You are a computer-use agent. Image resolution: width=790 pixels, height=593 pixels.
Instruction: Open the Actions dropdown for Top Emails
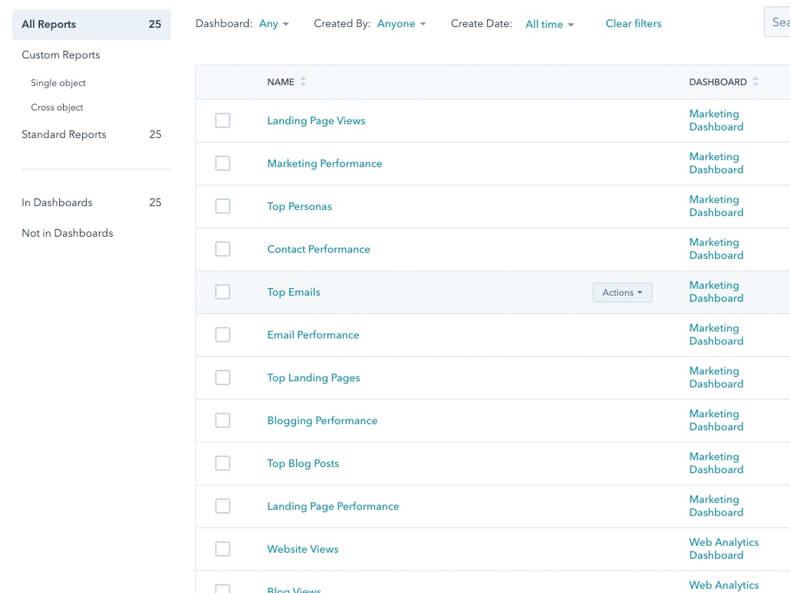point(622,292)
